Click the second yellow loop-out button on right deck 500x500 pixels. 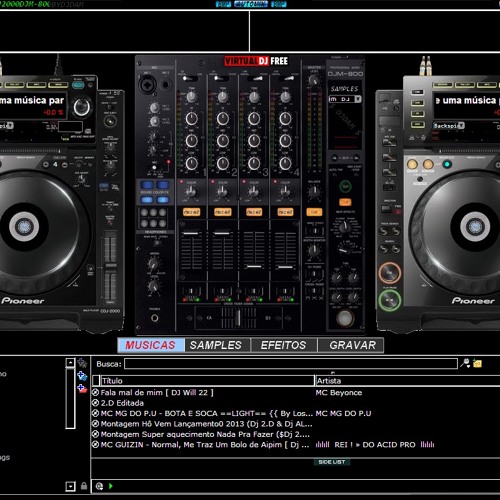pos(428,164)
